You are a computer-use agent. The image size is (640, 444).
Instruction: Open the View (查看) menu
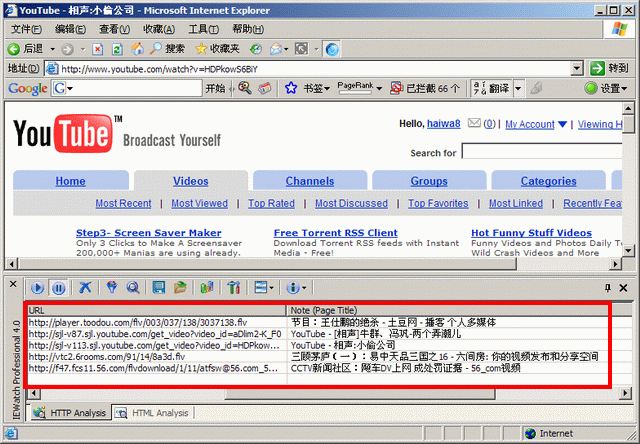click(x=114, y=29)
